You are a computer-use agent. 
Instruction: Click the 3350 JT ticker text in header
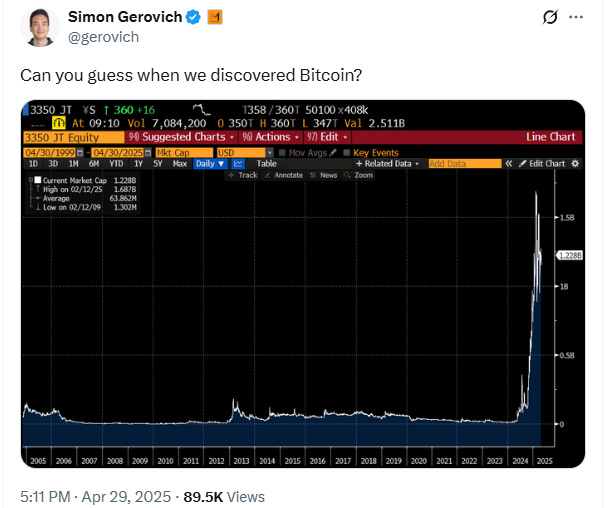coord(51,110)
